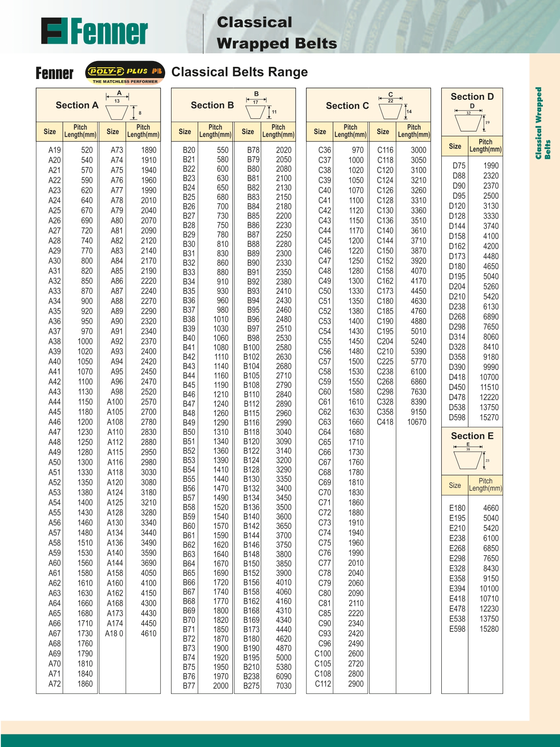
Task: Select size D598 in the Section D table
Action: click(x=457, y=417)
